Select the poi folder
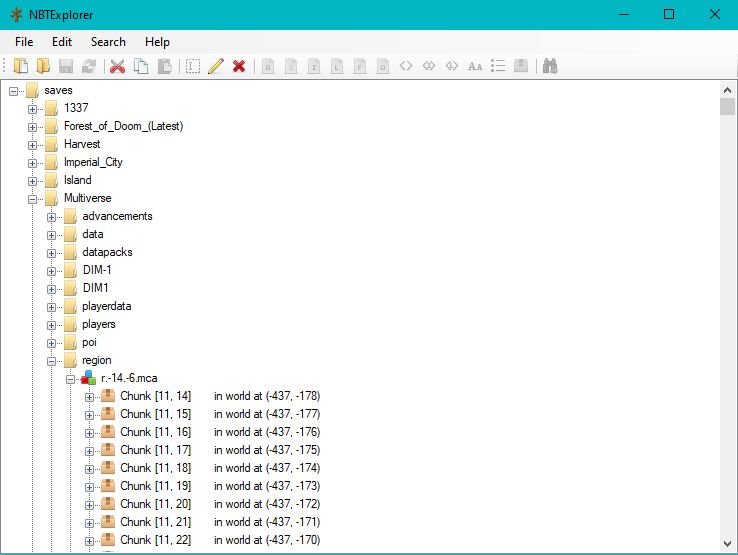The image size is (738, 555). (x=89, y=342)
